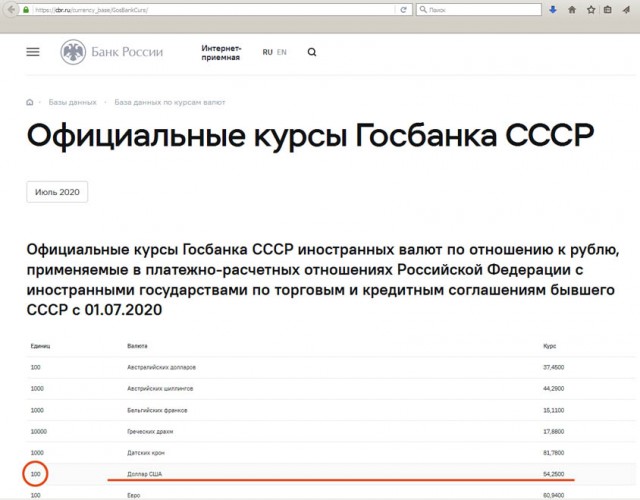Select the Доллар США row
This screenshot has width=640, height=500.
pyautogui.click(x=331, y=474)
